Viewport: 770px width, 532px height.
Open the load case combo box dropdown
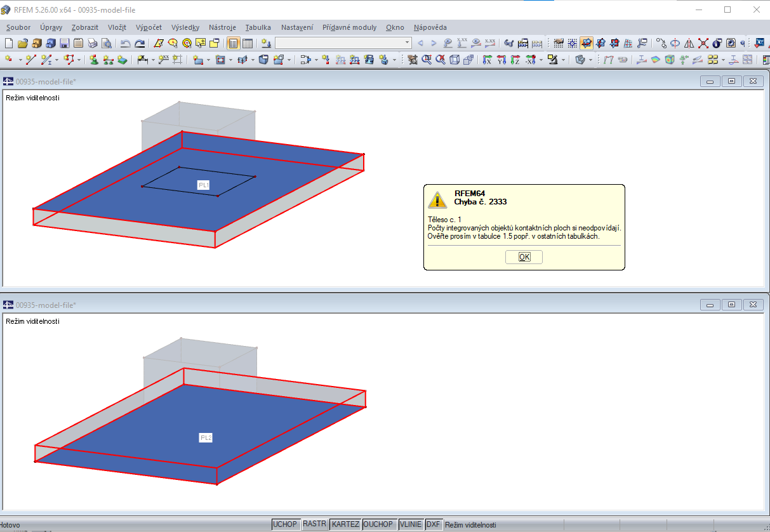coord(407,43)
